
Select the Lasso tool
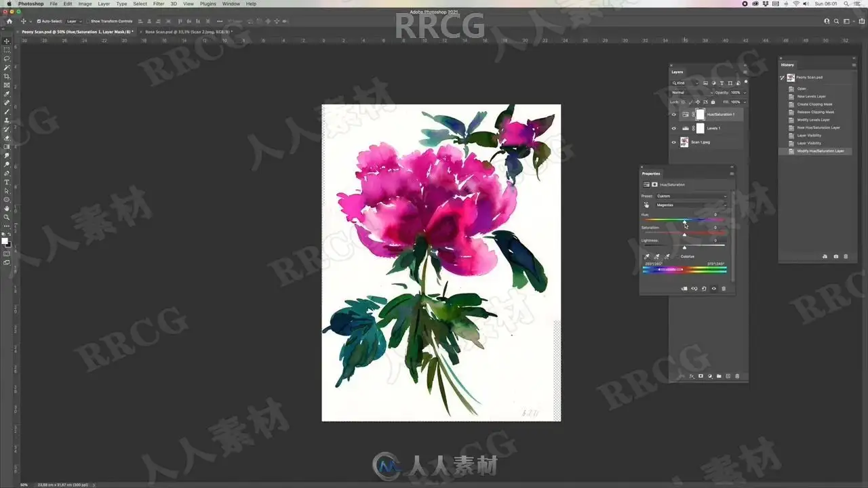click(7, 58)
